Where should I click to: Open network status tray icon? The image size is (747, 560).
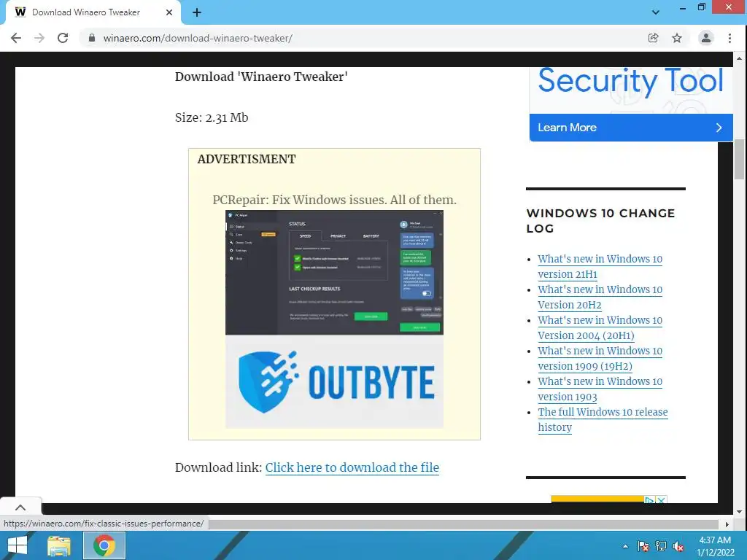tap(661, 546)
